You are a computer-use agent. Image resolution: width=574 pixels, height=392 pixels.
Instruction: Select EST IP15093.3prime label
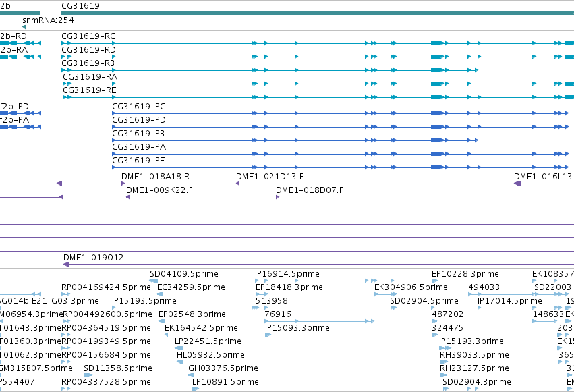click(297, 328)
